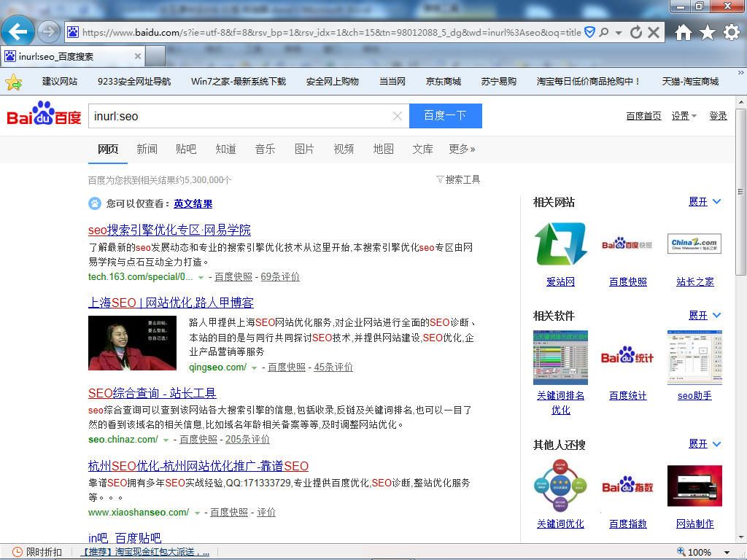The width and height of the screenshot is (747, 560).
Task: Click the browser forward arrow button
Action: tap(49, 32)
